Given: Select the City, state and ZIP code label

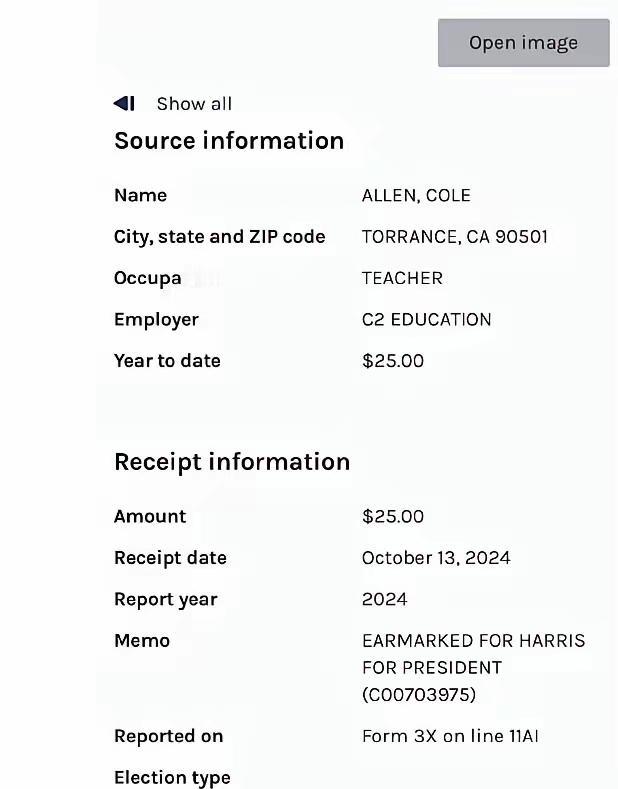Looking at the screenshot, I should pos(219,237).
